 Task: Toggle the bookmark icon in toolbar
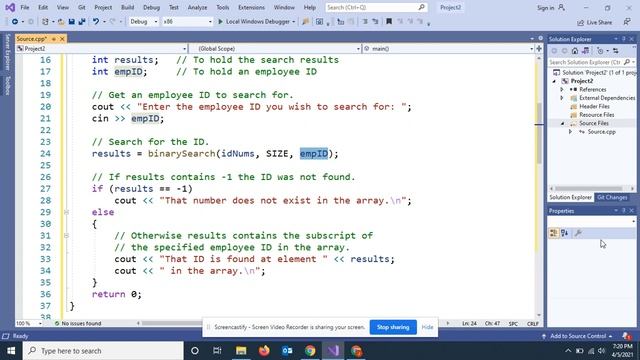[x=389, y=22]
